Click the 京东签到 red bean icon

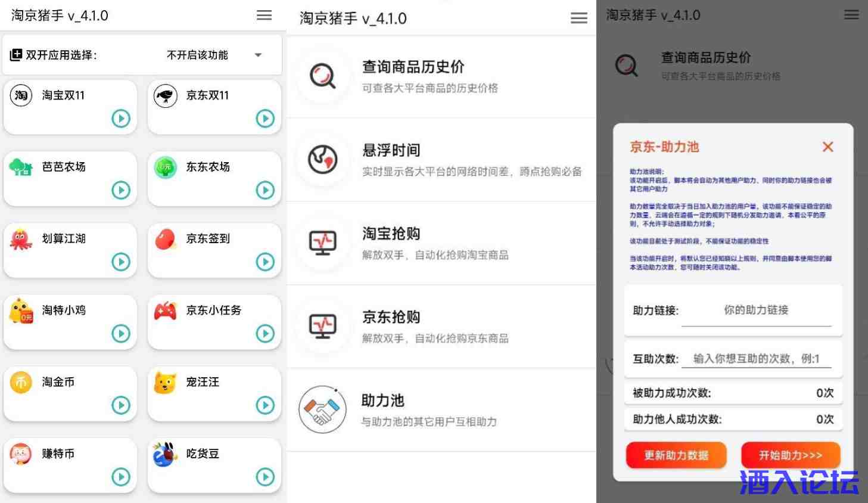(x=166, y=239)
